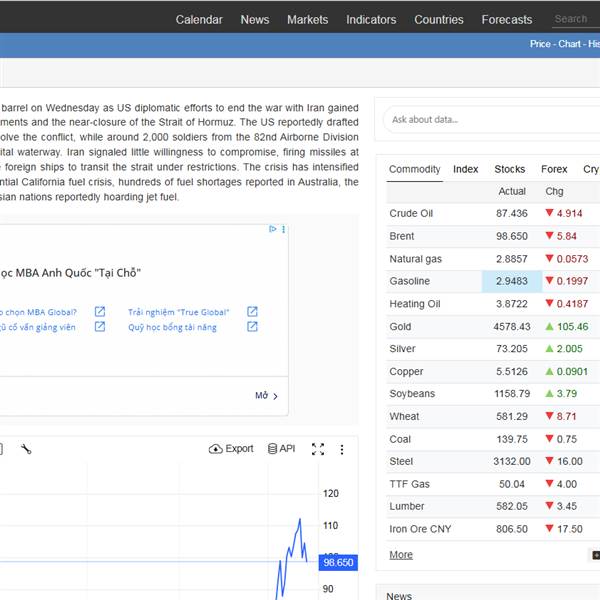Image resolution: width=600 pixels, height=600 pixels.
Task: Click the 'MBA Anh Quốc Tại Chỗ' ad headline
Action: click(x=70, y=273)
